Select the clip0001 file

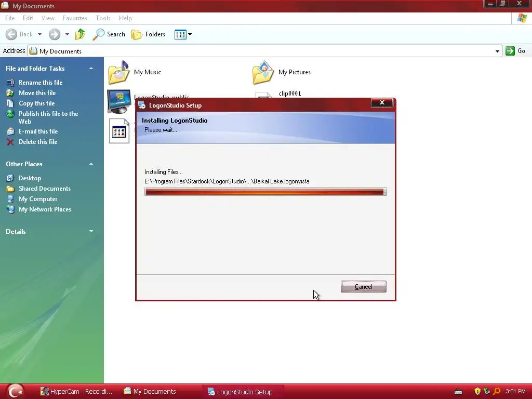click(x=289, y=94)
